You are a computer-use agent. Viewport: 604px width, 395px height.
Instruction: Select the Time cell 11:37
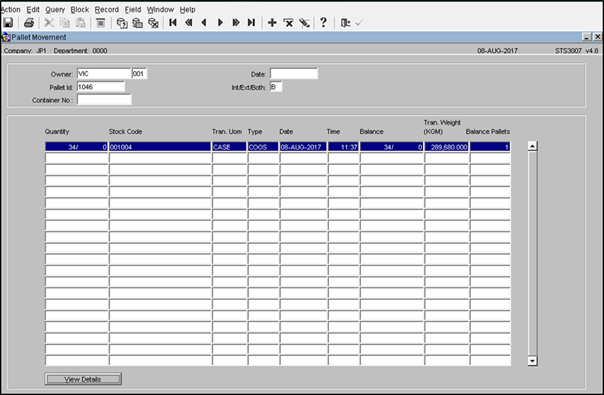343,147
